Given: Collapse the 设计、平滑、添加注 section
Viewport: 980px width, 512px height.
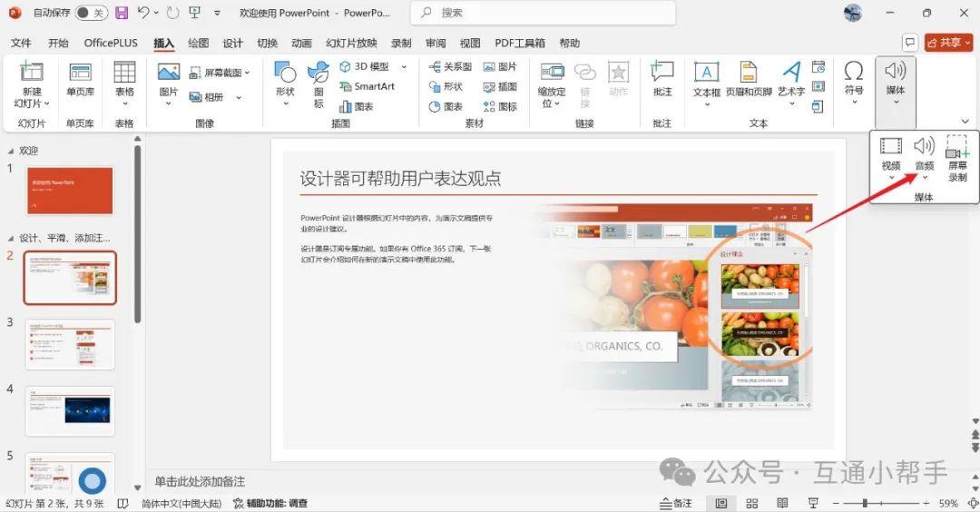Looking at the screenshot, I should 10,238.
